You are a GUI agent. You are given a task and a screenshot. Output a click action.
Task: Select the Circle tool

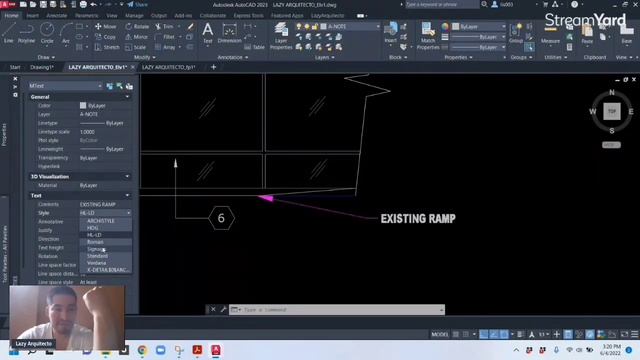tap(47, 33)
